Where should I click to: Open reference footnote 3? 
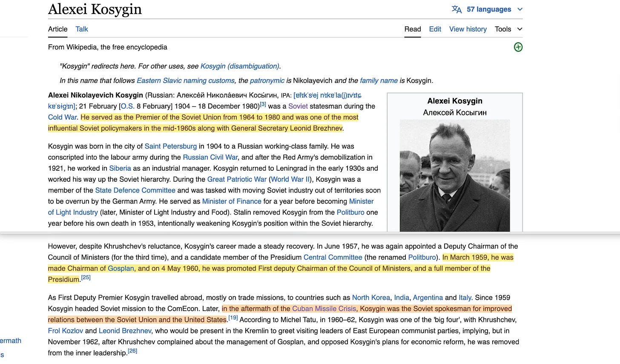click(x=263, y=104)
